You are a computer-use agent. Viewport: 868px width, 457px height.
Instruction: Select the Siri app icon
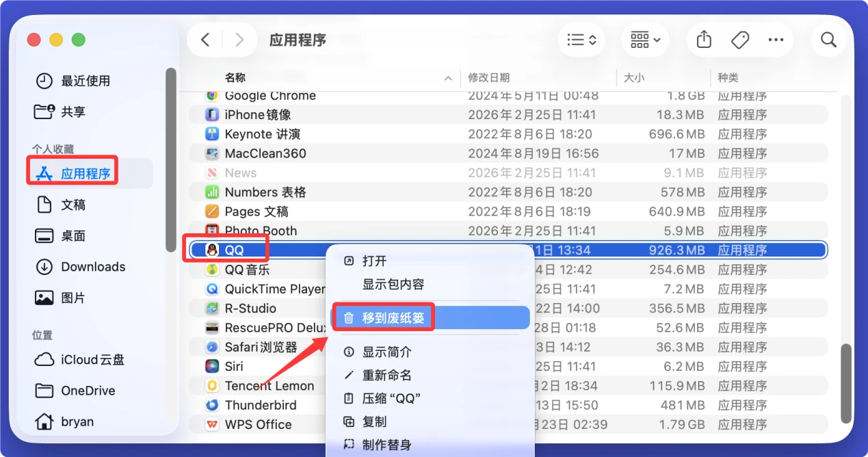click(x=213, y=367)
